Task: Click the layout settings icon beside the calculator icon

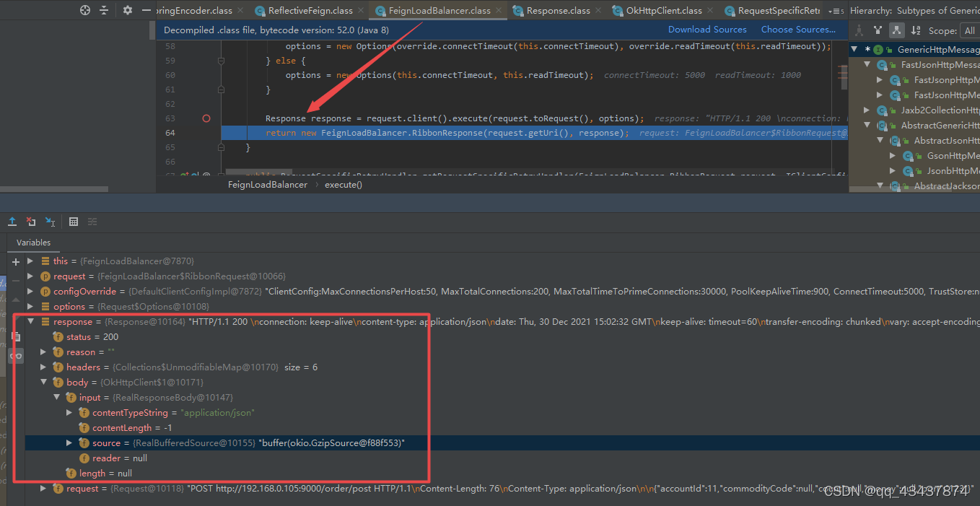Action: click(92, 222)
